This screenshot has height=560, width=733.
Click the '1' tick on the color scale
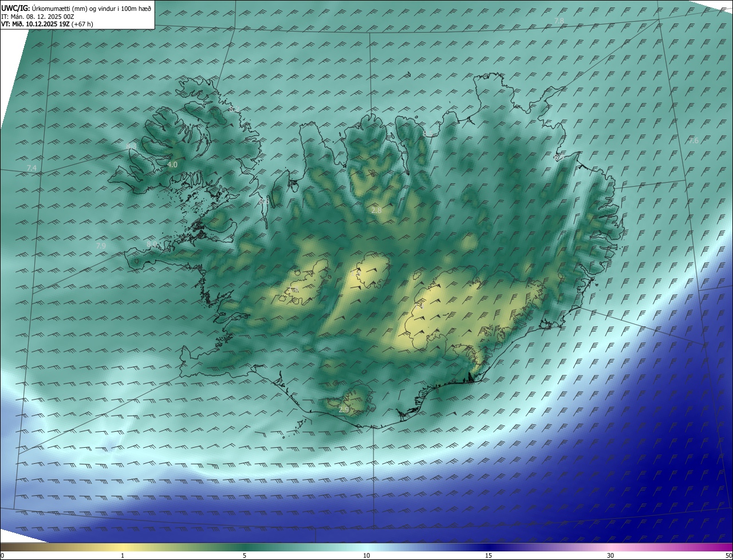coord(123,555)
